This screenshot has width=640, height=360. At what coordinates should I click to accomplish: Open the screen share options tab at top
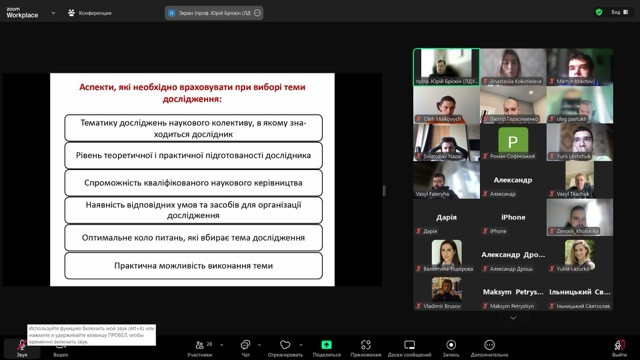coord(214,13)
